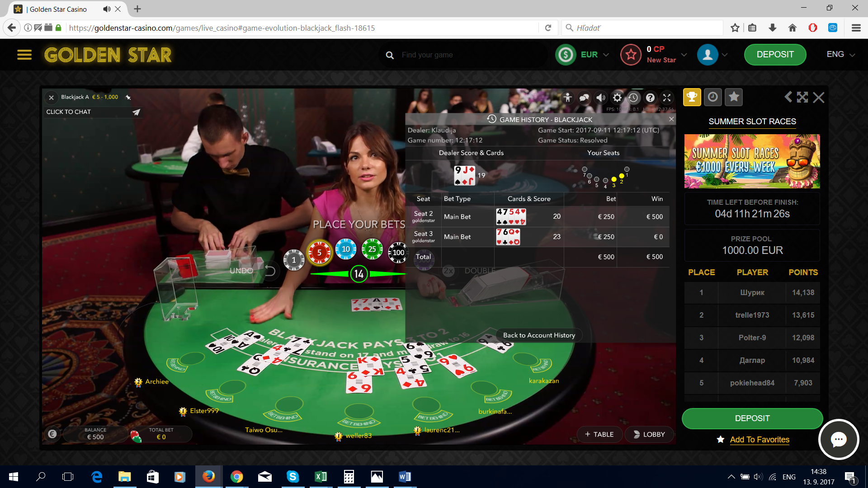868x488 pixels.
Task: Toggle the game history clock icon
Action: coord(633,97)
